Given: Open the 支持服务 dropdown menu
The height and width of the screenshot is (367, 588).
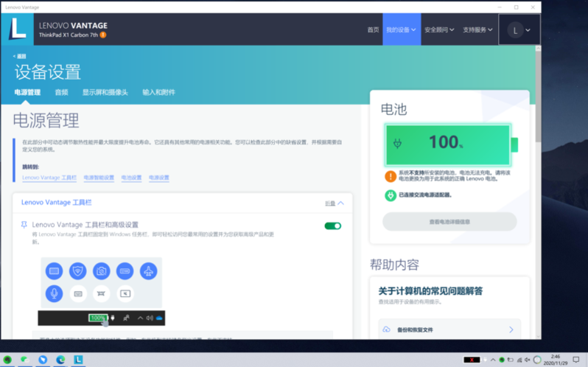Looking at the screenshot, I should 477,29.
